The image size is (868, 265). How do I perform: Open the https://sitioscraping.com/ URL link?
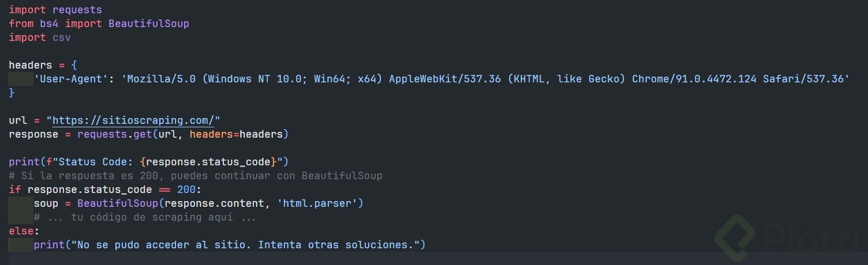[x=133, y=120]
